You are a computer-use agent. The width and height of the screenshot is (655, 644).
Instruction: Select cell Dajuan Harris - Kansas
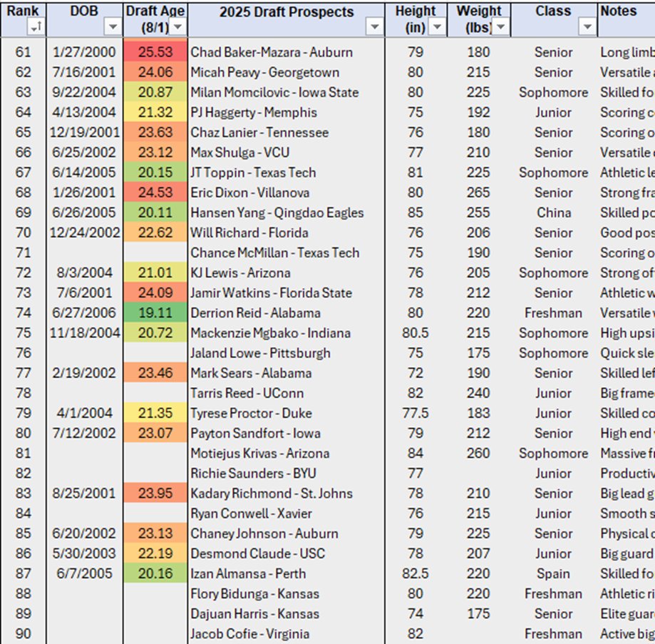click(286, 614)
